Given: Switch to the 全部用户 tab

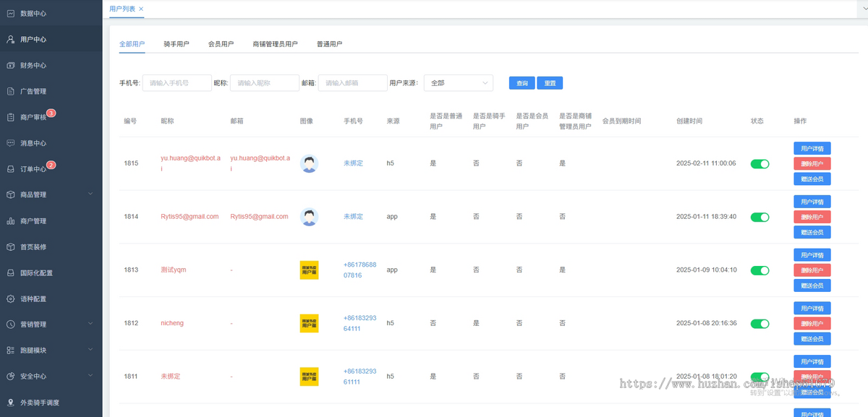Looking at the screenshot, I should coord(132,44).
